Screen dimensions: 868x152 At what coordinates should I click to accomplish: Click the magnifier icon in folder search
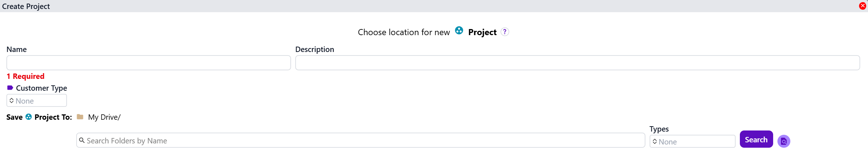82,140
